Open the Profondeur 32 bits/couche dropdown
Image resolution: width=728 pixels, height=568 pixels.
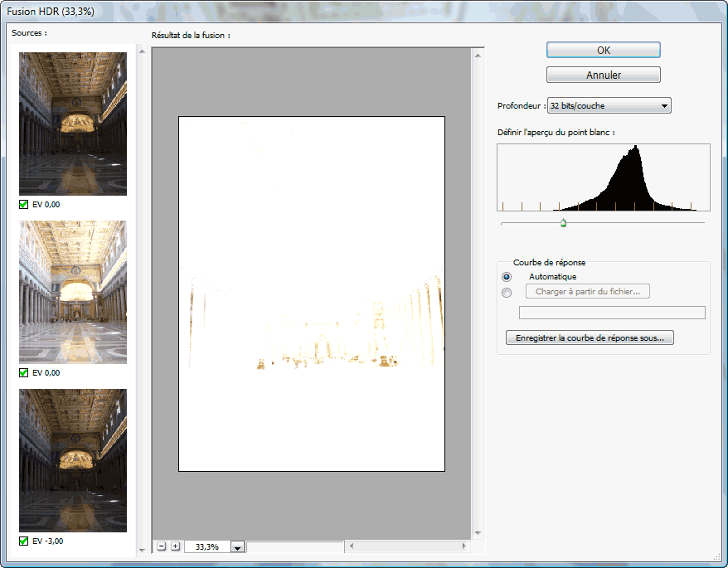609,105
